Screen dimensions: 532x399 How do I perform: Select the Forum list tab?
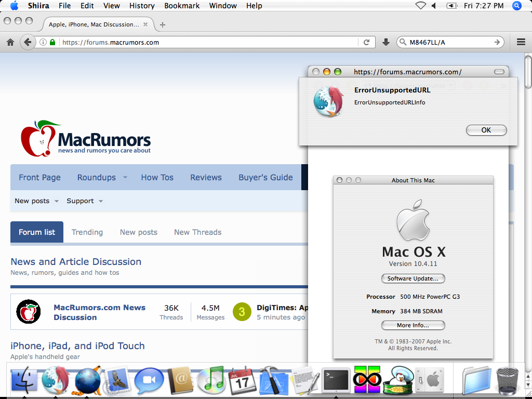coord(37,232)
